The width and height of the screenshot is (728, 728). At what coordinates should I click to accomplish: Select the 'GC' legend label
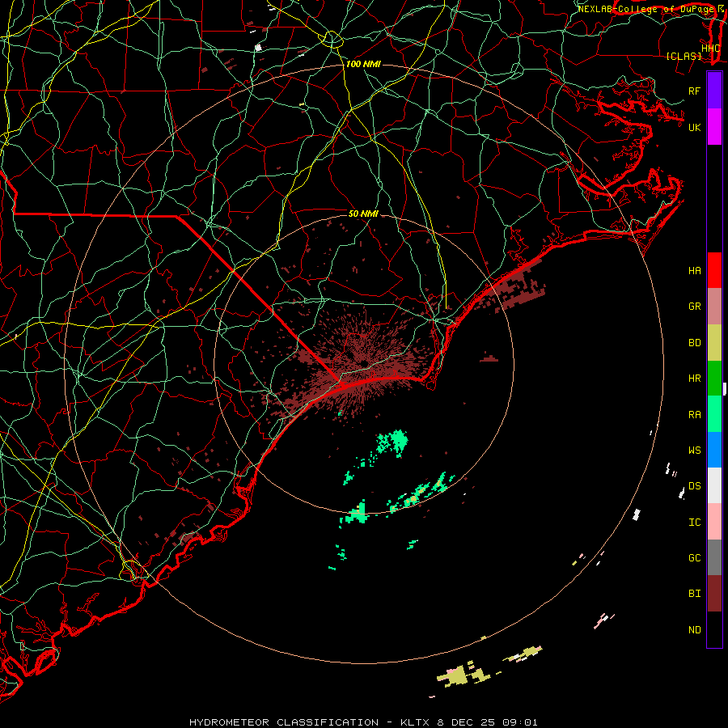pos(694,558)
